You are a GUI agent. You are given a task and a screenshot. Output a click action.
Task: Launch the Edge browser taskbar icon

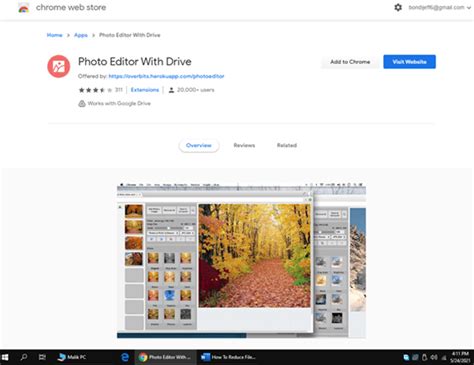tap(125, 357)
